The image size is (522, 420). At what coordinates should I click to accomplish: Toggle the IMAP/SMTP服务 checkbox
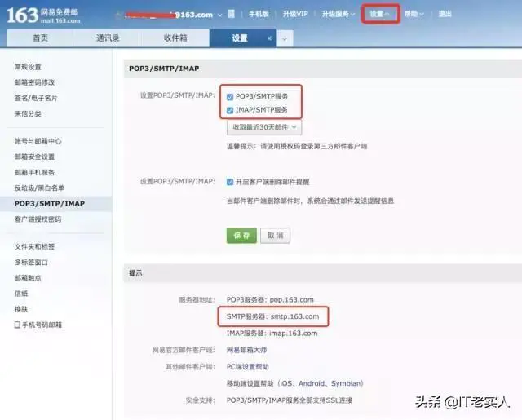pyautogui.click(x=230, y=110)
